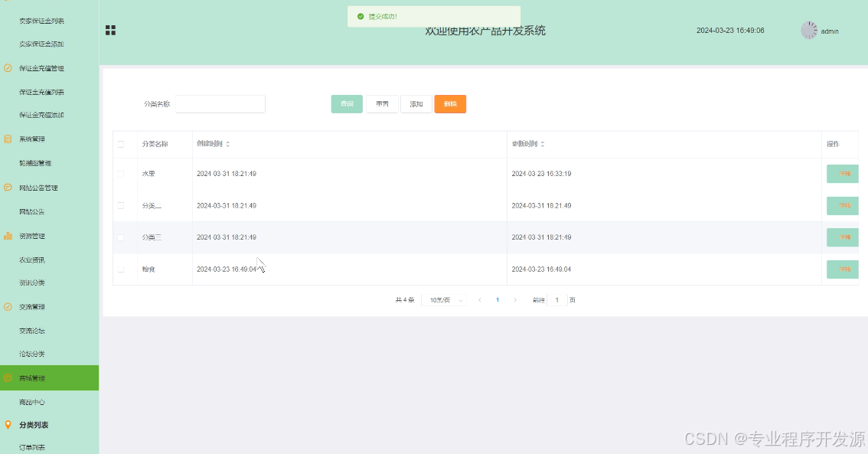Sort by 创建时间 column arrows

click(x=227, y=144)
